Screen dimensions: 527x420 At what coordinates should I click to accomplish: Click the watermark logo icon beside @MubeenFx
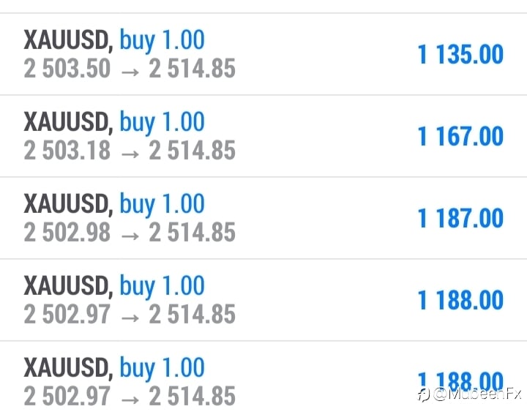[x=424, y=394]
